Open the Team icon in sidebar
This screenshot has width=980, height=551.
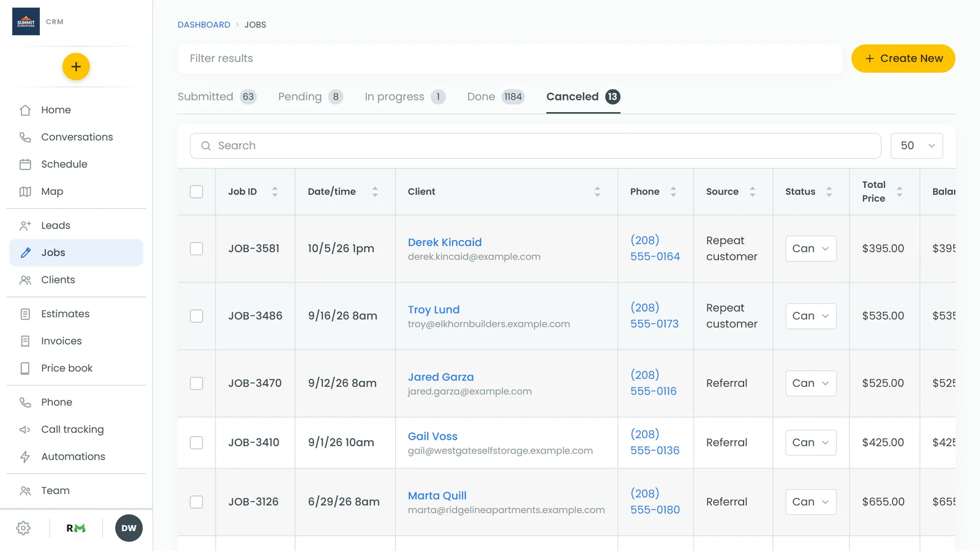click(x=25, y=491)
